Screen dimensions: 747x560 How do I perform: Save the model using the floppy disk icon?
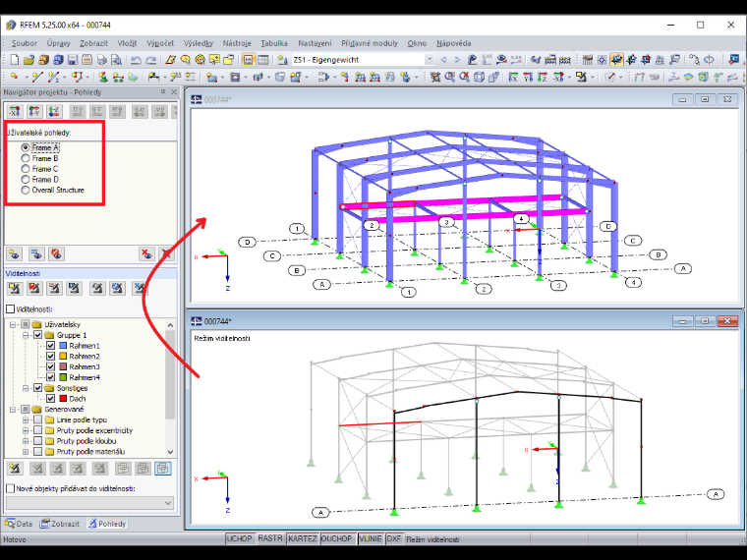[73, 60]
